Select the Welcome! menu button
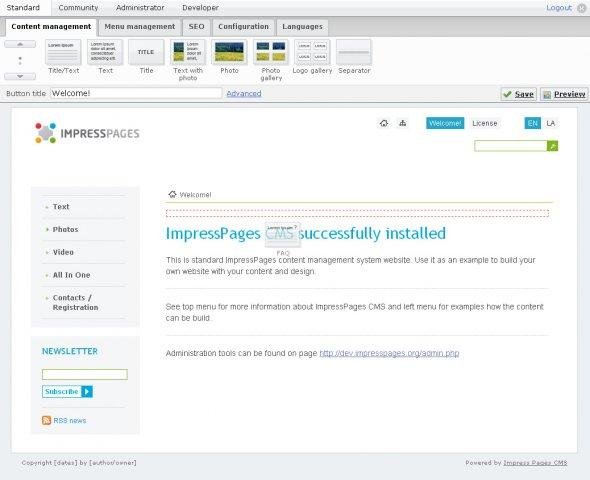This screenshot has height=480, width=590. pyautogui.click(x=445, y=123)
